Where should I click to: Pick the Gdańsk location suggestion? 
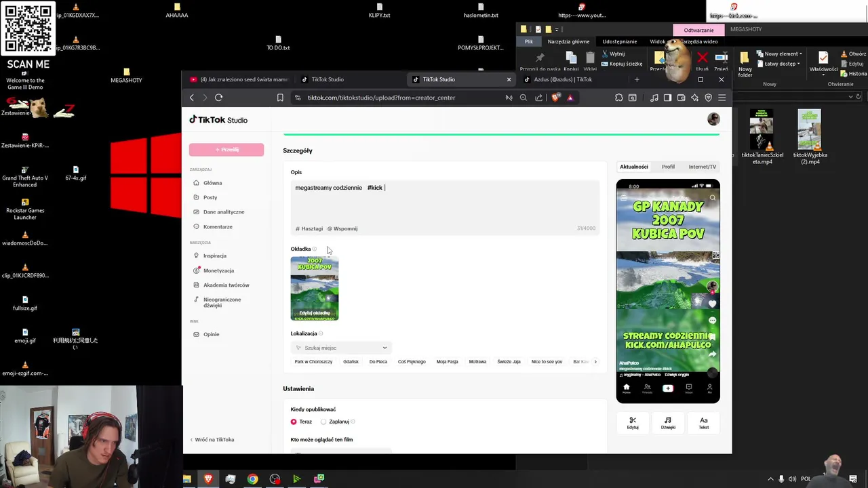point(351,362)
